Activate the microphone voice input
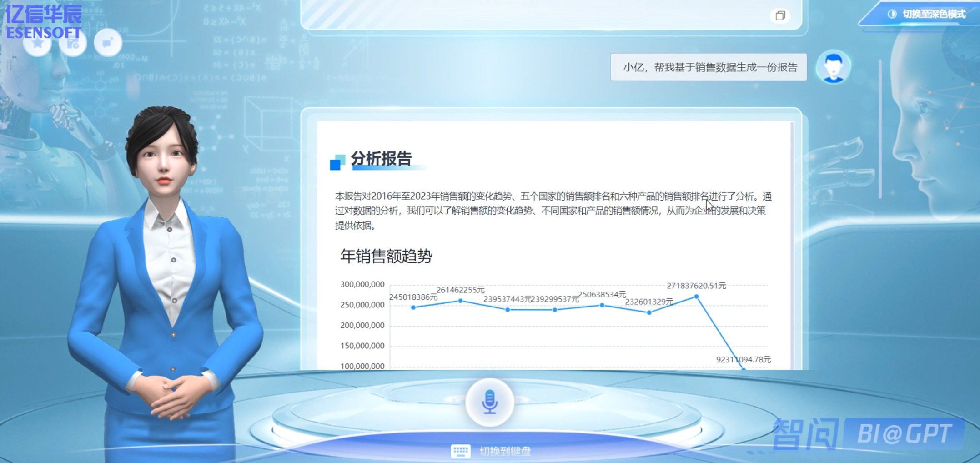The image size is (980, 463). 489,402
